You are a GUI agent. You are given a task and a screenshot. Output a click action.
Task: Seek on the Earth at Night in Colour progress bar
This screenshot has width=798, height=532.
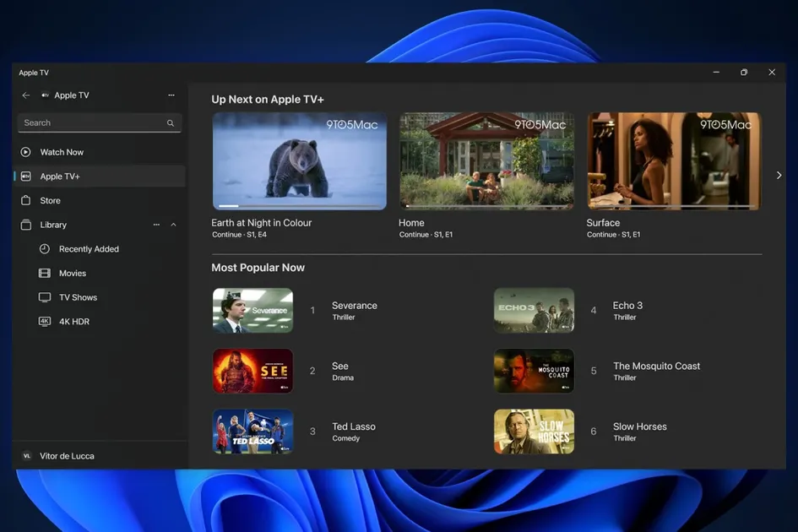click(299, 206)
